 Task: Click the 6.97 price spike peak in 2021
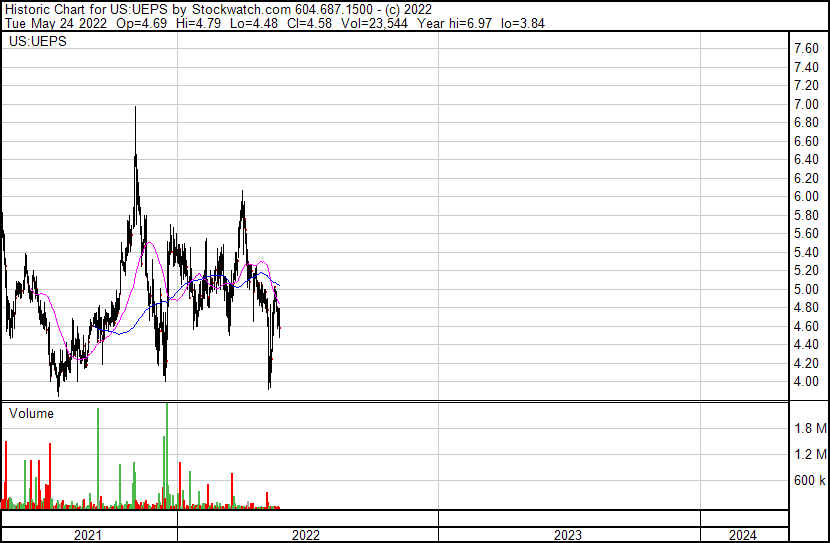coord(136,107)
